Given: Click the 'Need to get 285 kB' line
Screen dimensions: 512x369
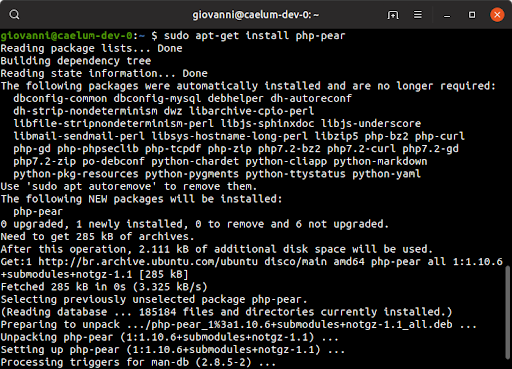Looking at the screenshot, I should pos(97,237).
